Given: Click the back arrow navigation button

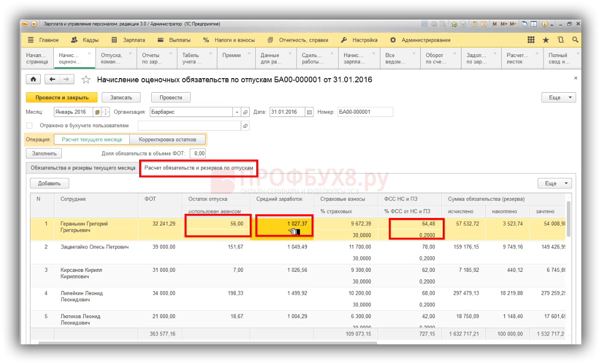Looking at the screenshot, I should 52,80.
